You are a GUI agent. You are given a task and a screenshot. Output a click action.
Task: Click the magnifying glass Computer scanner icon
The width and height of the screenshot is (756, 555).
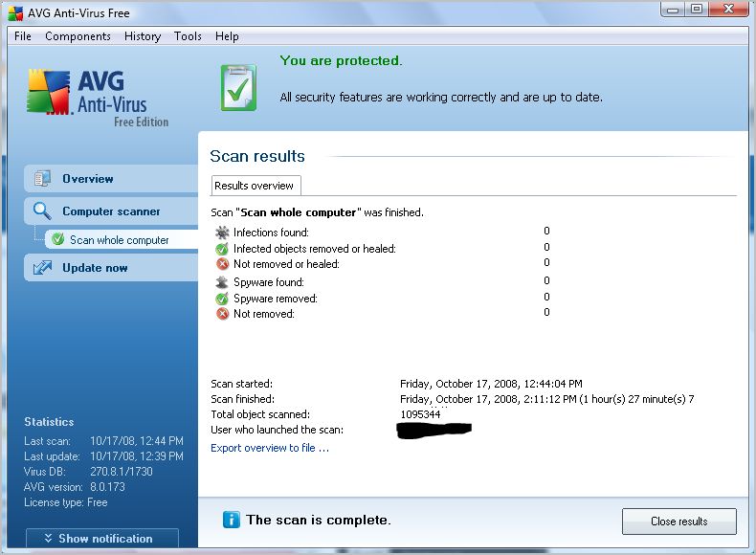coord(42,211)
